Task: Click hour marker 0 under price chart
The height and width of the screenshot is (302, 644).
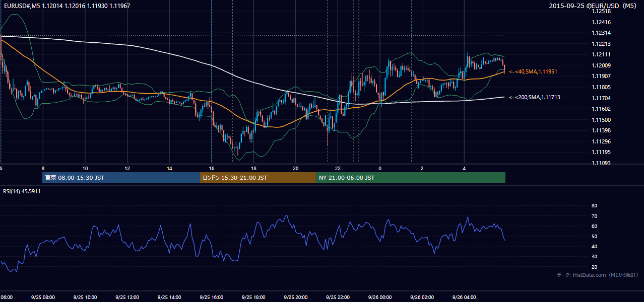Action: [380, 168]
